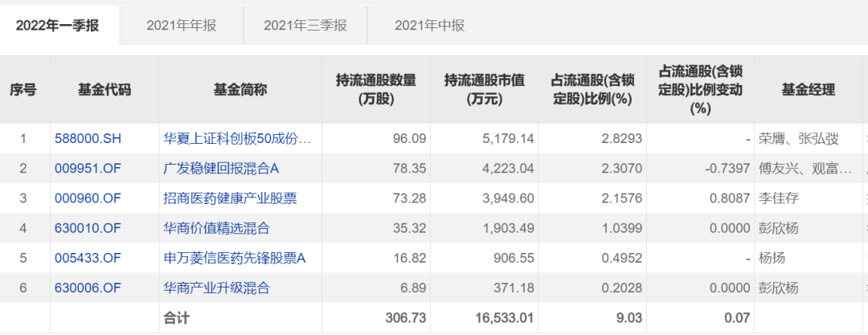The height and width of the screenshot is (335, 868).
Task: Click the 基金简称 column header
Action: tap(240, 90)
